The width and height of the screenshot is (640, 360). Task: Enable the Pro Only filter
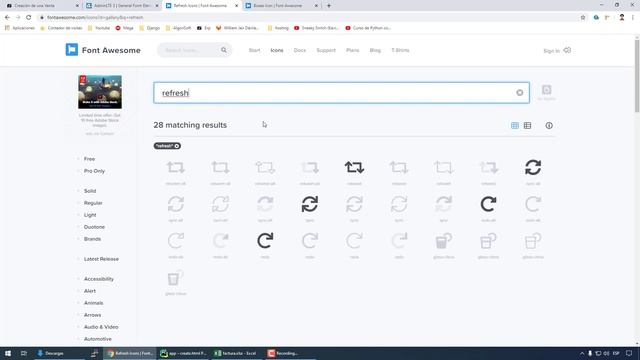(94, 171)
